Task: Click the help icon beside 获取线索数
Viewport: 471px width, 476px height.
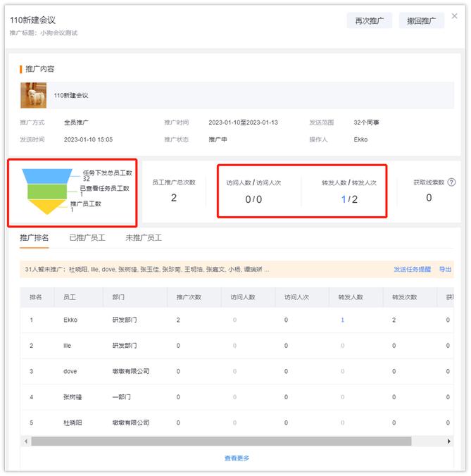Action: [451, 182]
